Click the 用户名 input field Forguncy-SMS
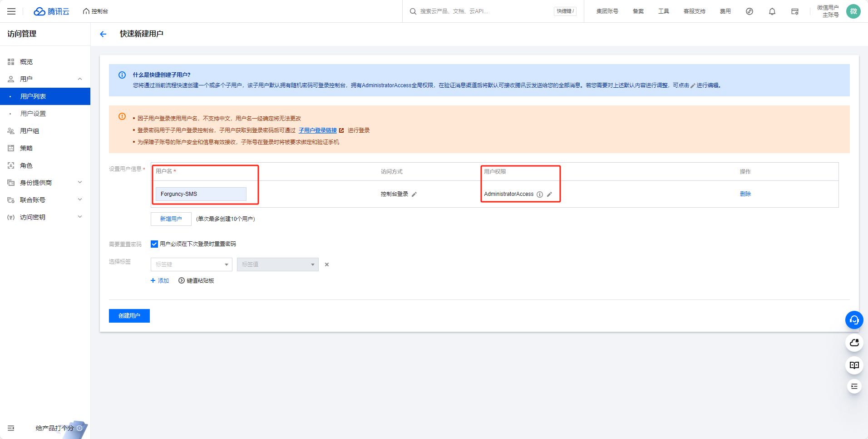Image resolution: width=868 pixels, height=439 pixels. point(201,194)
